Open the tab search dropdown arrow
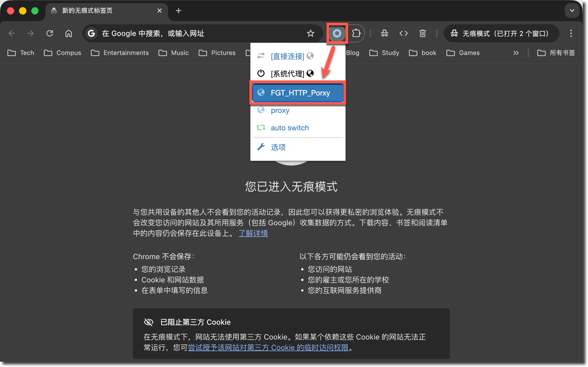The image size is (588, 367). pos(572,11)
